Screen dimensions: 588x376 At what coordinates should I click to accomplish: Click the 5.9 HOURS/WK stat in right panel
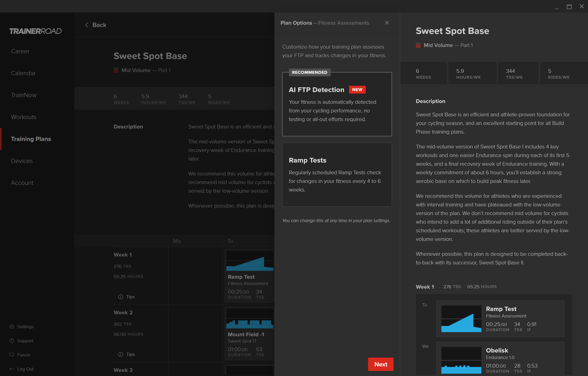click(468, 74)
